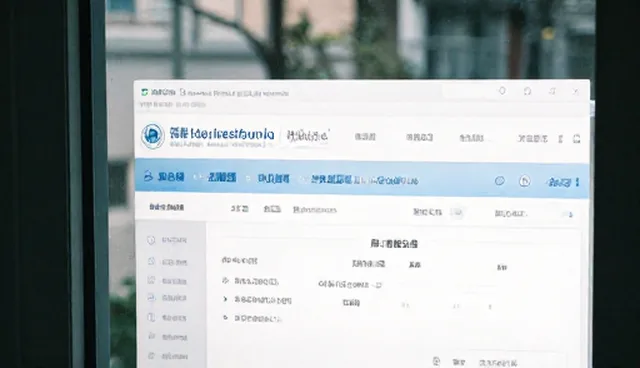Open the clock icon in the blue banner
This screenshot has height=368, width=640.
coord(524,181)
